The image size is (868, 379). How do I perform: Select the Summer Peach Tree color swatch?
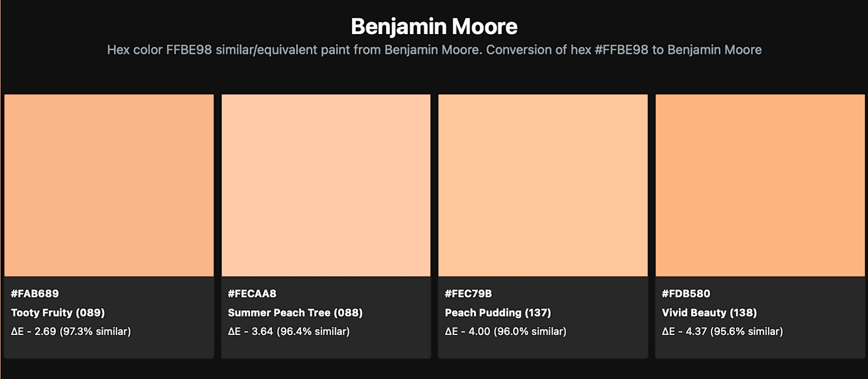point(326,185)
